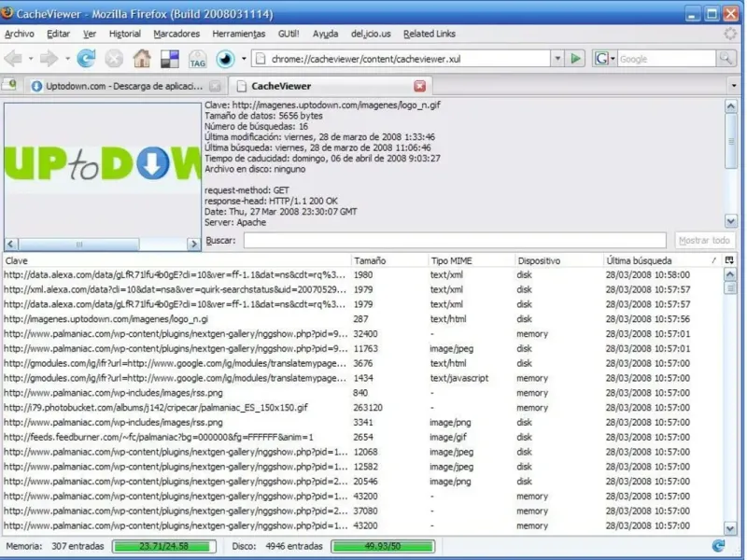The height and width of the screenshot is (560, 747).
Task: Click the size value 263120
Action: (368, 408)
